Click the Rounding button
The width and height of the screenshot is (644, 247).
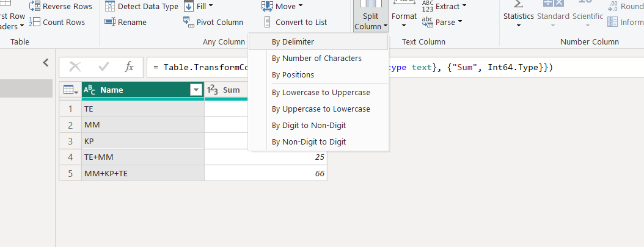[x=625, y=7]
